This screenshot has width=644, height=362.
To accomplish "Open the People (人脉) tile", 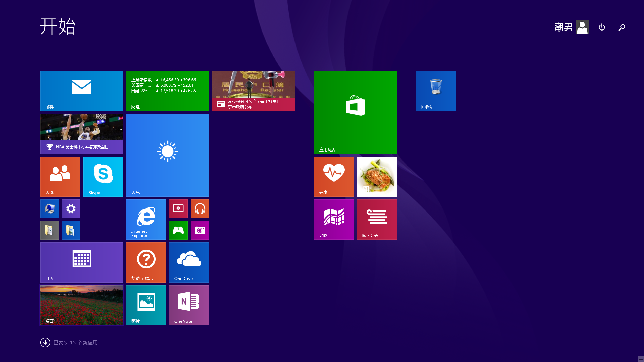I will pos(60,177).
